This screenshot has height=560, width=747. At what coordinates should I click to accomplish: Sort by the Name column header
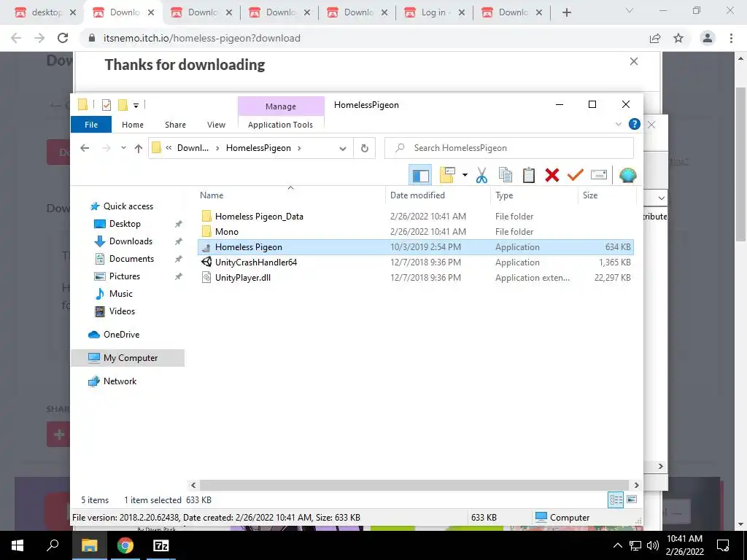pyautogui.click(x=290, y=195)
